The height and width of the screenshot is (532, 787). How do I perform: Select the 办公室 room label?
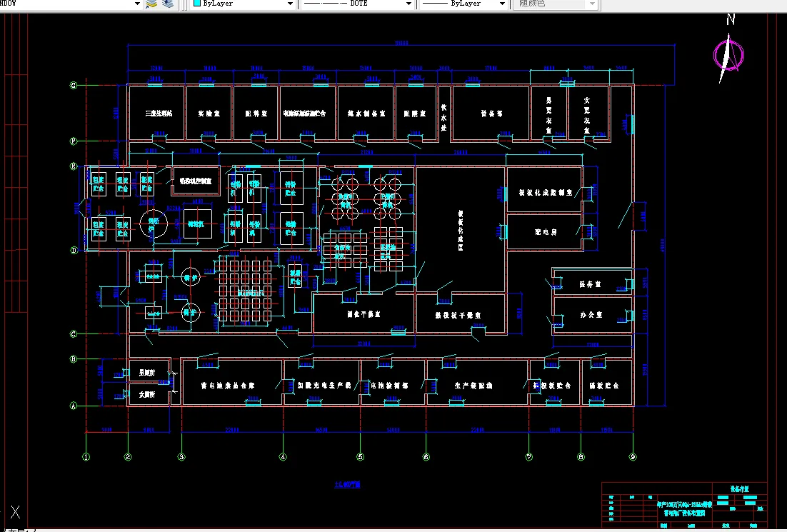(591, 315)
